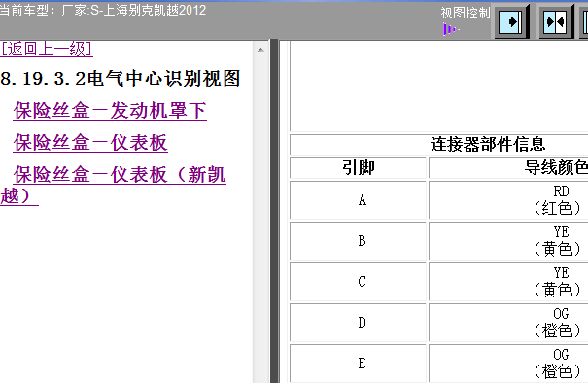Click the RD（红色）wire color cell
This screenshot has height=383, width=588.
pos(508,200)
